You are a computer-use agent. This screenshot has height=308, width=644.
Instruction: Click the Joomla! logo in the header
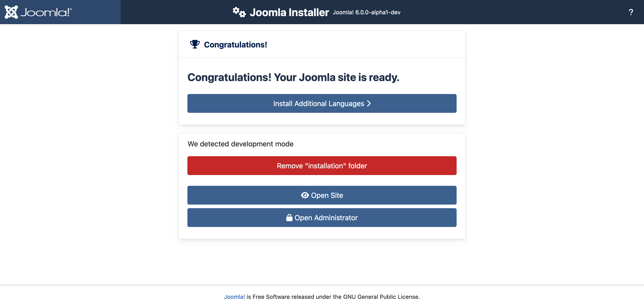(39, 12)
